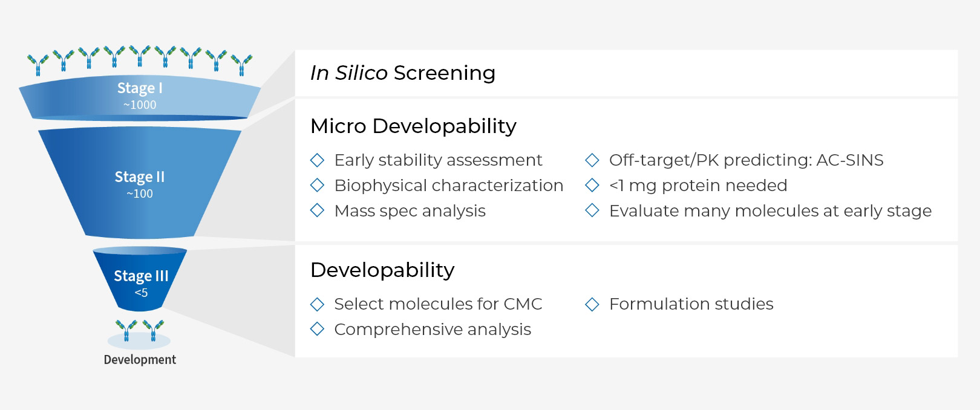Click the Formulation studies text

click(x=691, y=304)
